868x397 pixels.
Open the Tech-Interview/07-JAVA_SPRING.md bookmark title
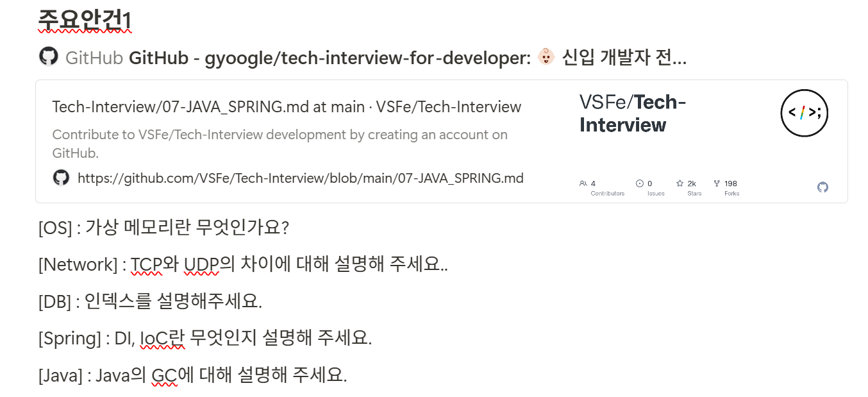point(287,107)
